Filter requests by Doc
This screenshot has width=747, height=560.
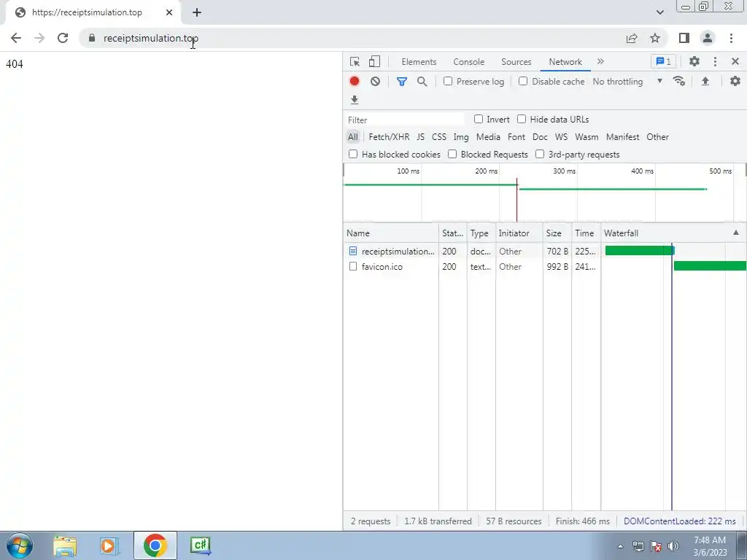point(540,137)
